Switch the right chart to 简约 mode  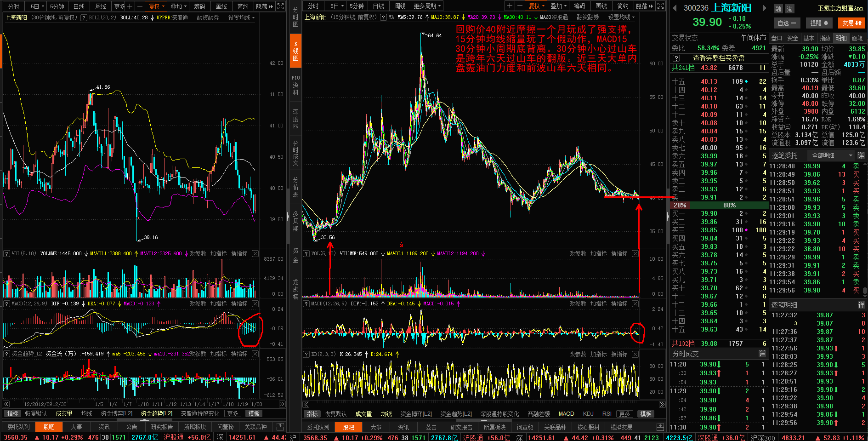tap(623, 6)
